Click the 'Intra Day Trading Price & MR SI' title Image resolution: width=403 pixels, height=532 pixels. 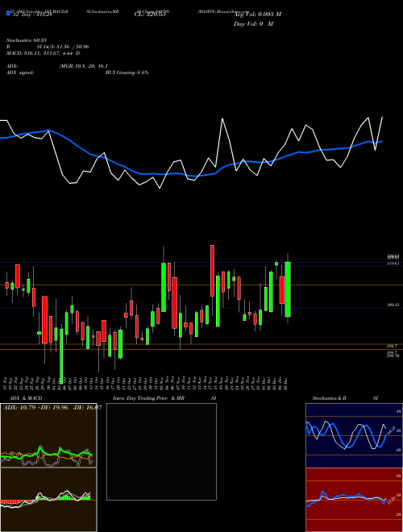coord(164,398)
